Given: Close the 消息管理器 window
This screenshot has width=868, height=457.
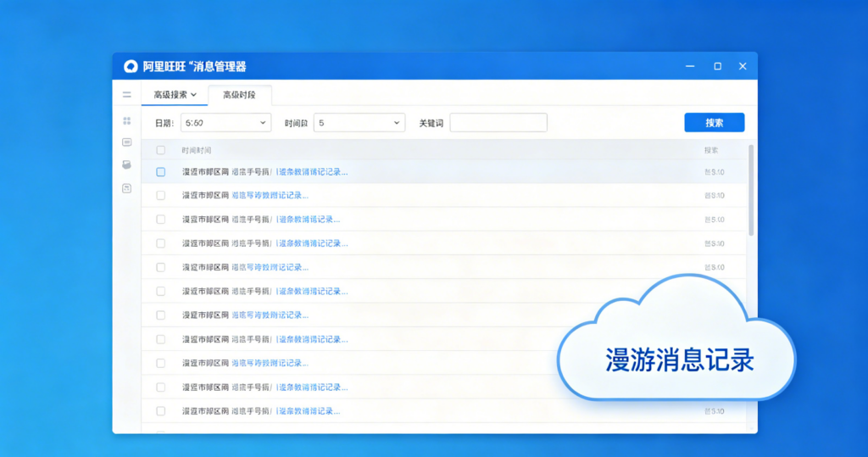Looking at the screenshot, I should [743, 66].
